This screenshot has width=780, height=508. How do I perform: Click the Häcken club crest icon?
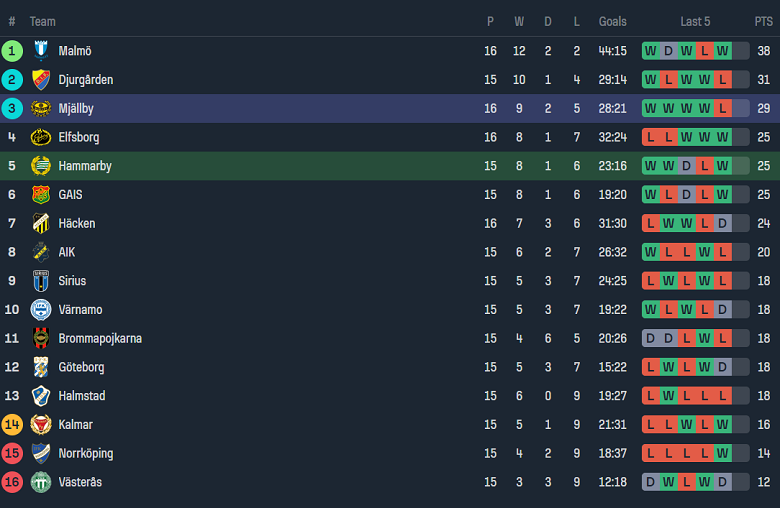point(41,224)
